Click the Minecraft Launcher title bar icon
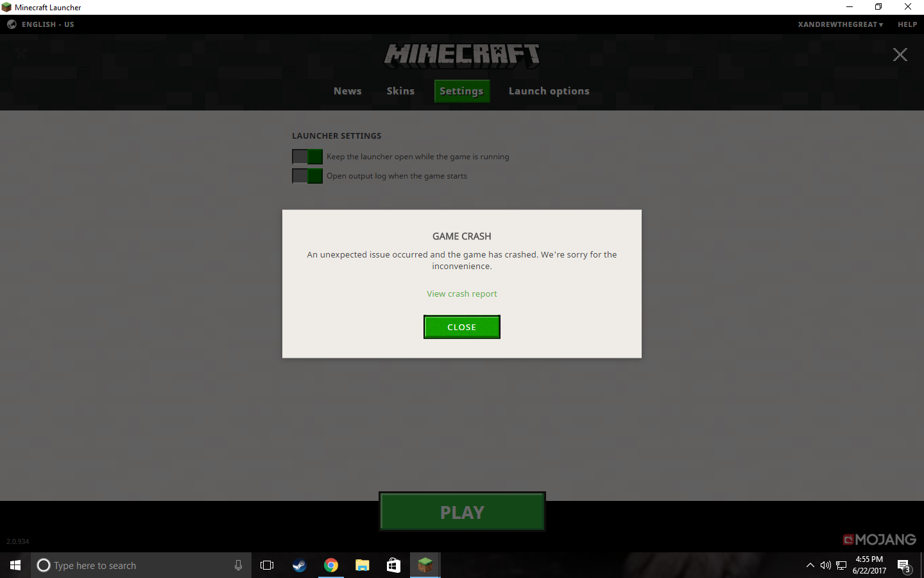 pyautogui.click(x=6, y=7)
